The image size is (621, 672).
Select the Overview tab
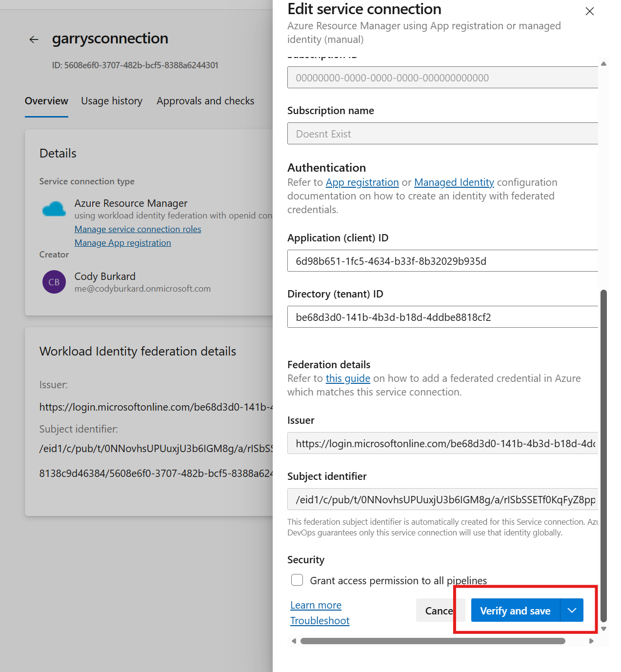[46, 101]
